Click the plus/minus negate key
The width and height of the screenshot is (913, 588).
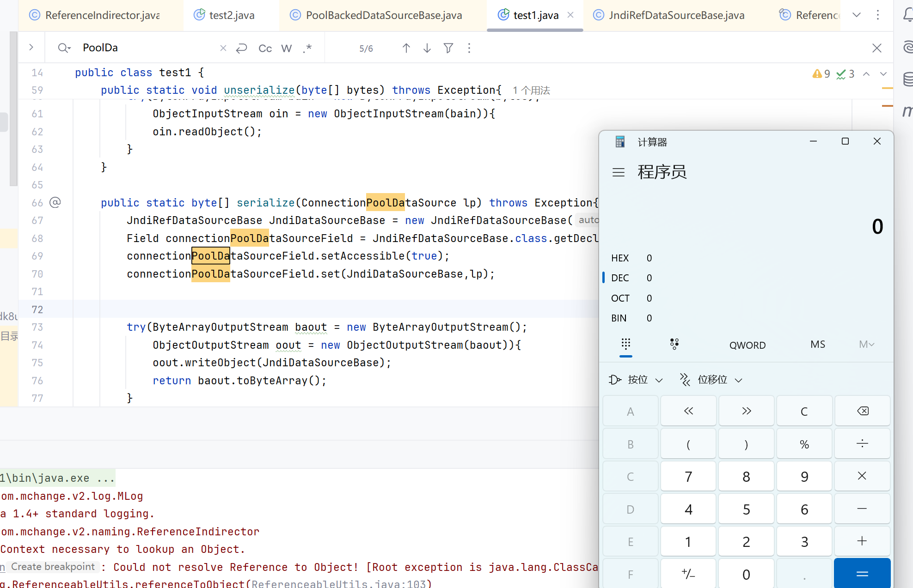(688, 574)
